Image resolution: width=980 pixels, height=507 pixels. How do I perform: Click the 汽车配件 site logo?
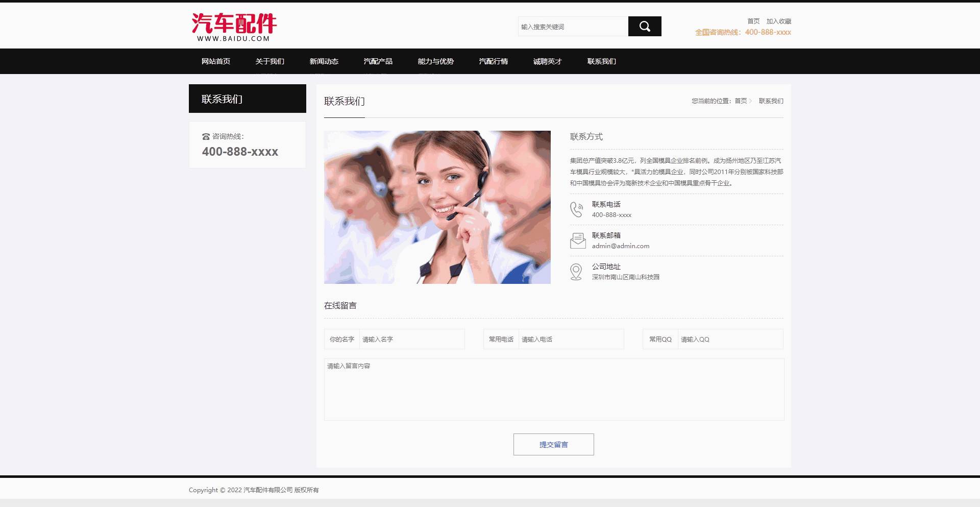[x=234, y=27]
